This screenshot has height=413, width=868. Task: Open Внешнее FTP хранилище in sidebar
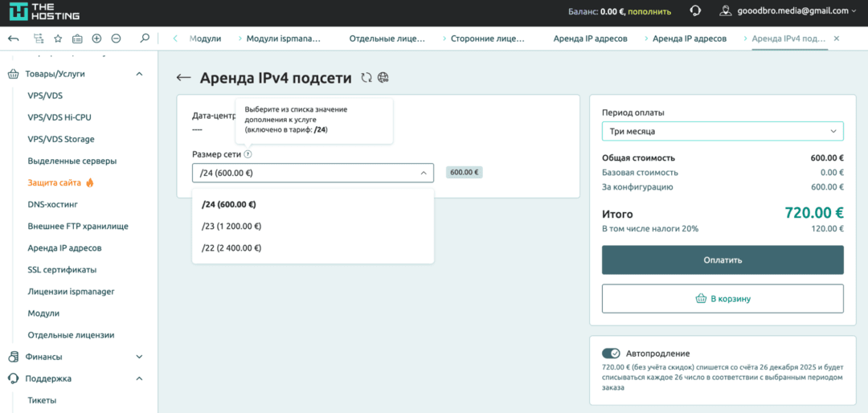pyautogui.click(x=78, y=226)
